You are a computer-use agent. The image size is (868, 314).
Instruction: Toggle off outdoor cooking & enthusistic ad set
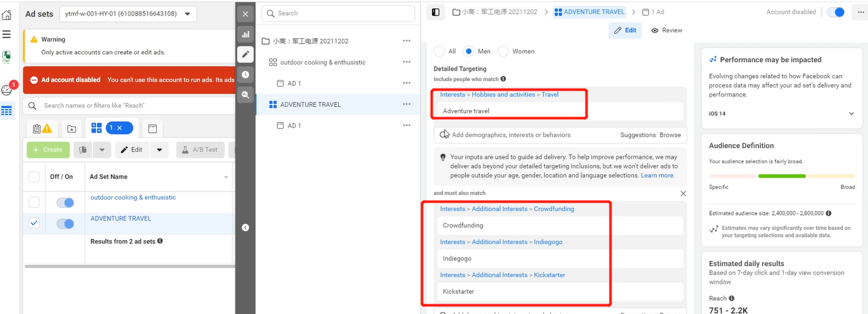click(65, 203)
